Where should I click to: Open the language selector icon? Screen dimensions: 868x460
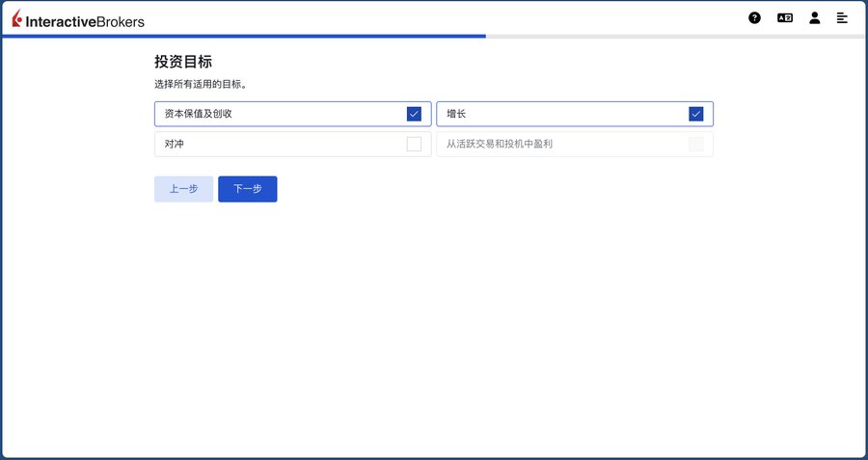point(785,17)
